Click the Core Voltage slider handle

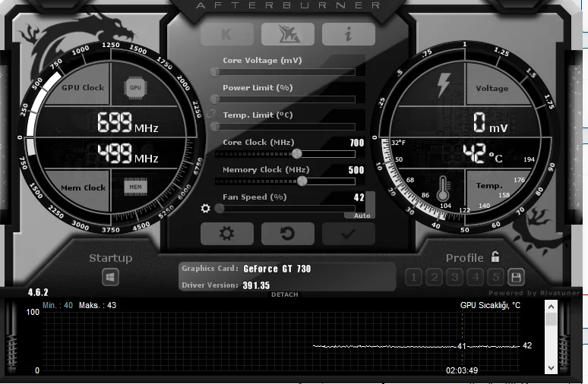(215, 71)
